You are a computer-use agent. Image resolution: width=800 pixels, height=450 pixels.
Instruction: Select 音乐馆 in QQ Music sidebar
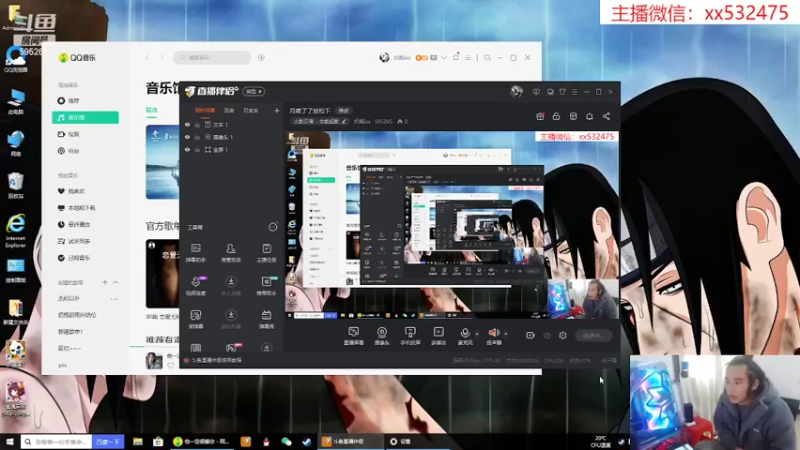coord(85,117)
